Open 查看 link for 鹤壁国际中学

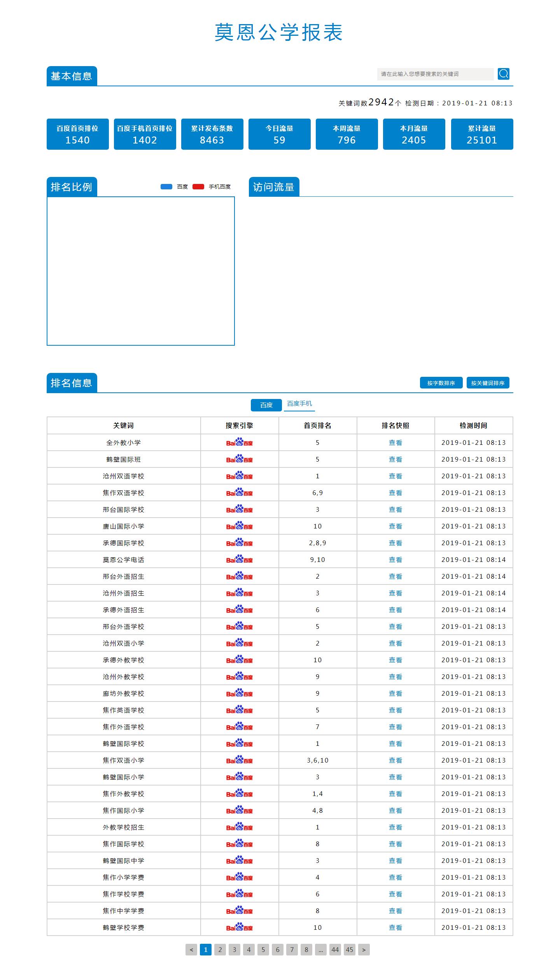tap(395, 861)
